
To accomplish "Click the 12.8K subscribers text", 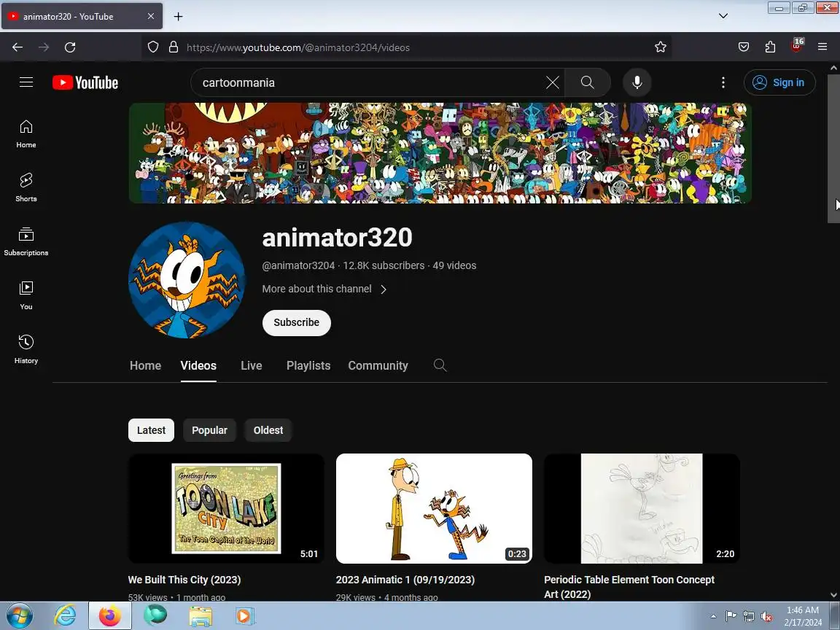I will coord(384,265).
